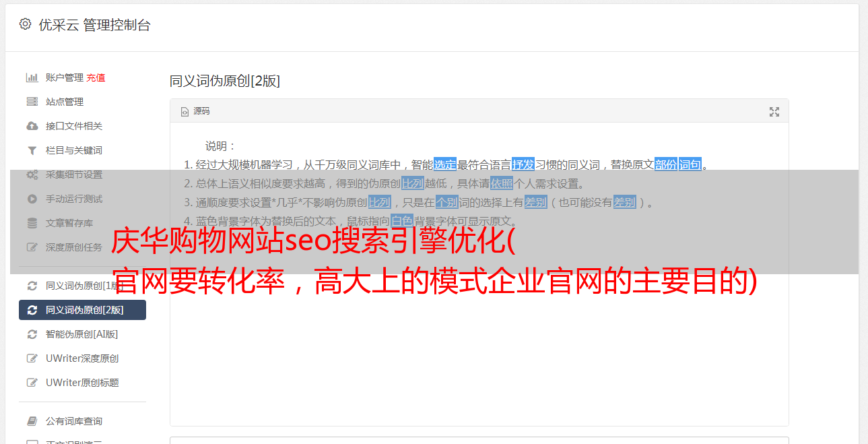Switch to 同义词伪原创[2版] menu item
868x444 pixels.
(82, 310)
